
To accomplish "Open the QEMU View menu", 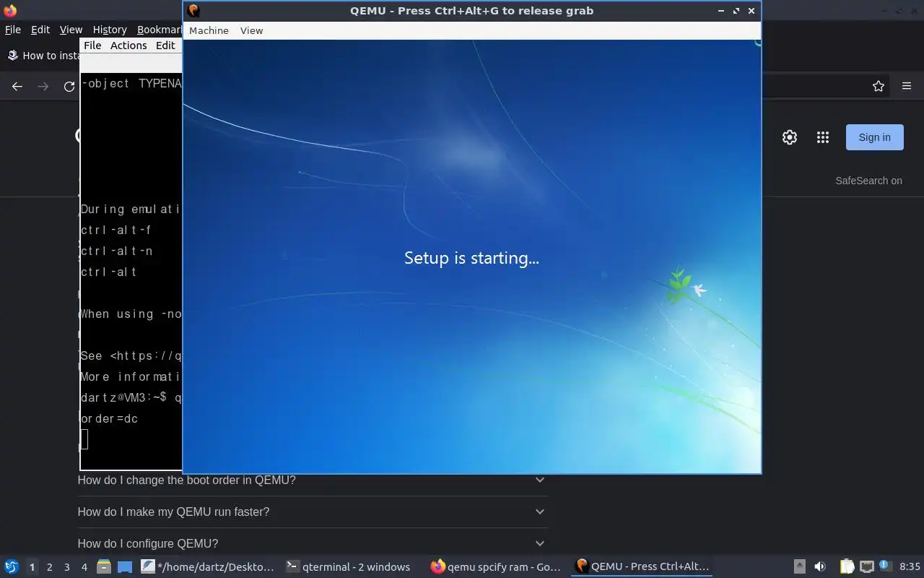I will coord(251,30).
